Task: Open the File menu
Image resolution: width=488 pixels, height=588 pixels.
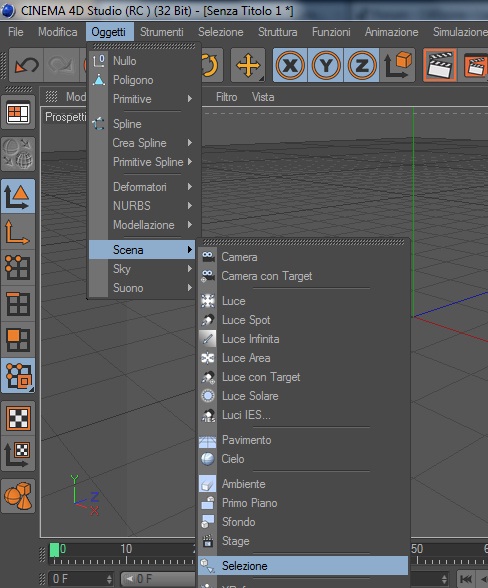Action: click(x=15, y=32)
